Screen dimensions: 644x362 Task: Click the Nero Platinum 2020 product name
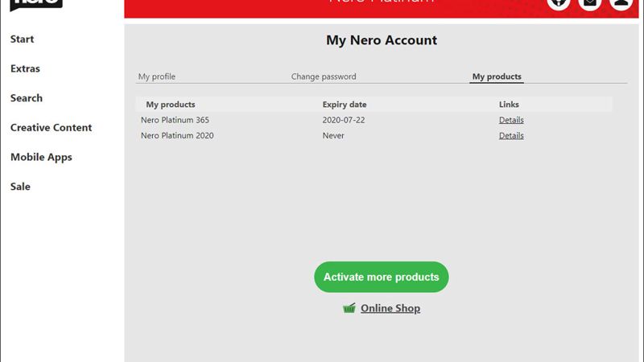tap(177, 135)
